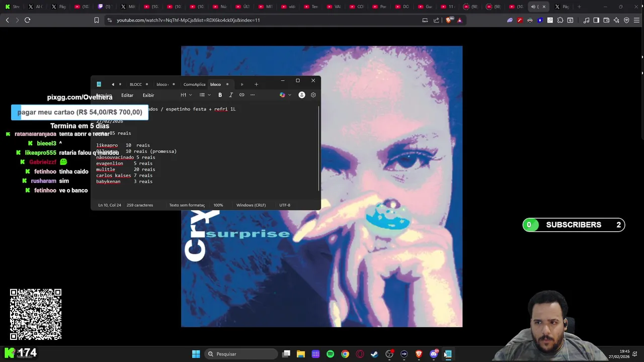Image resolution: width=644 pixels, height=362 pixels.
Task: Click the YouTube album cover video
Action: coord(321,187)
